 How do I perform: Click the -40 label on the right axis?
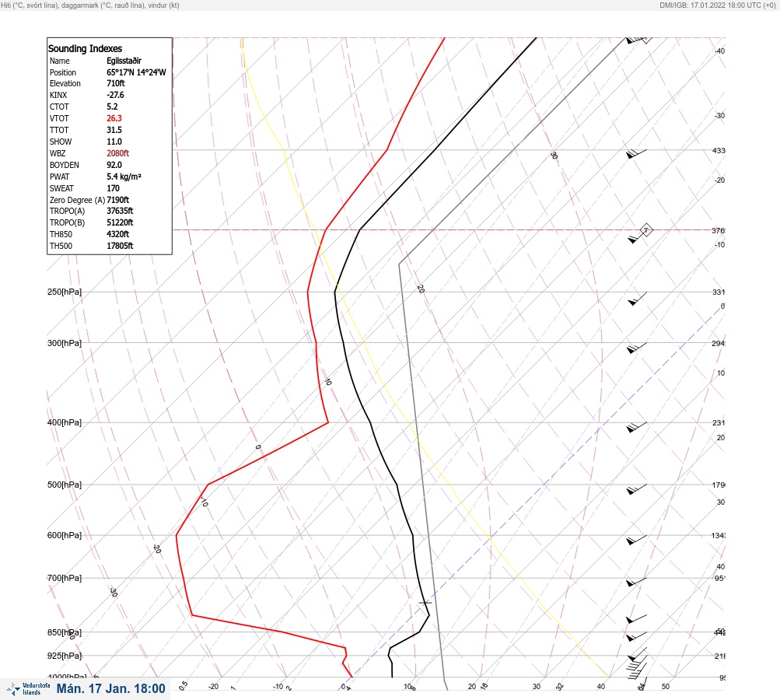coord(720,51)
